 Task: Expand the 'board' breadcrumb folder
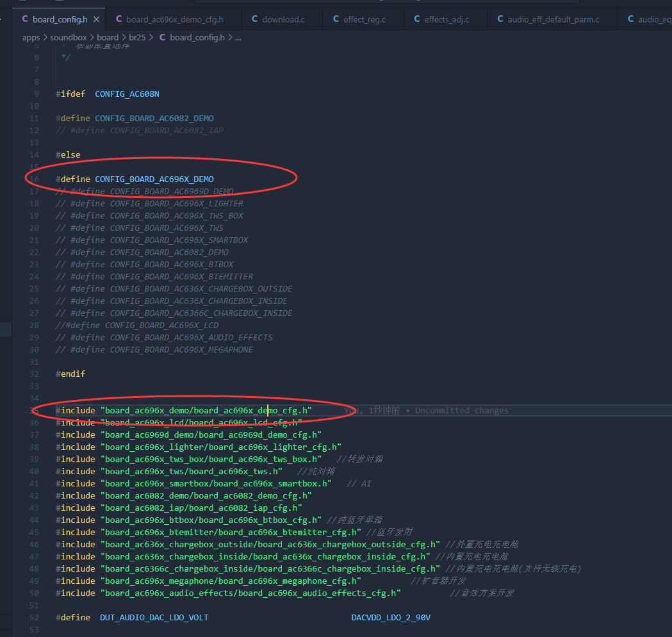[108, 38]
